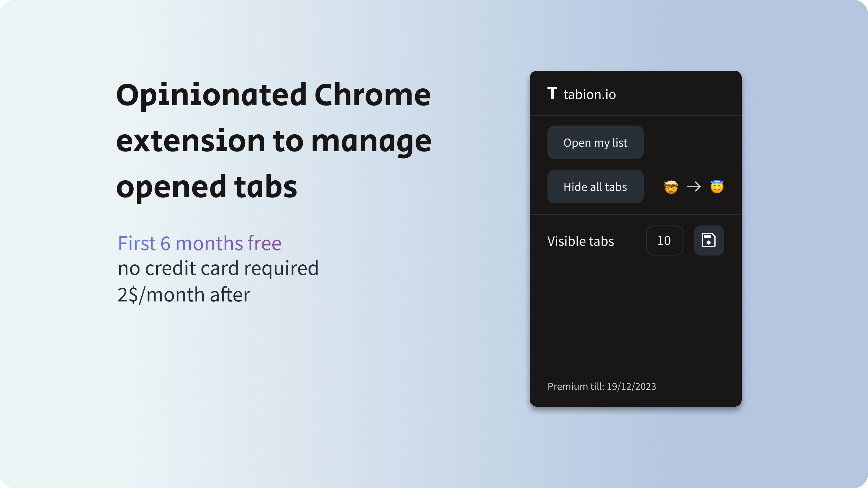Click the popup header divider line

635,115
